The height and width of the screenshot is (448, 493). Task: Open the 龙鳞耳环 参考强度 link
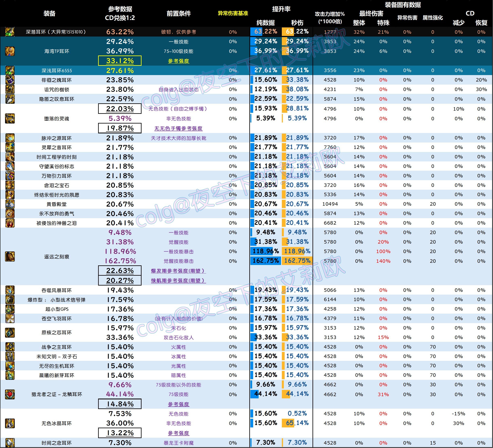click(178, 404)
